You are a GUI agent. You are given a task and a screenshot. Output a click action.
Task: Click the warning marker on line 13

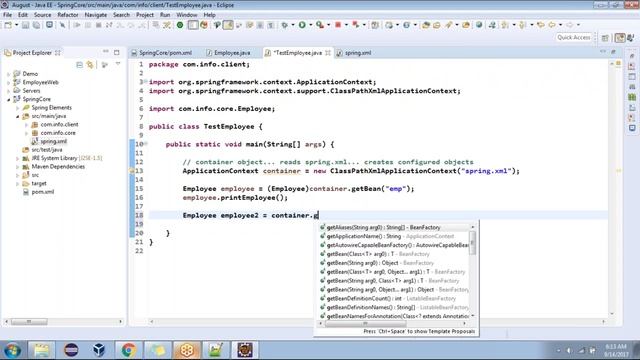point(132,171)
